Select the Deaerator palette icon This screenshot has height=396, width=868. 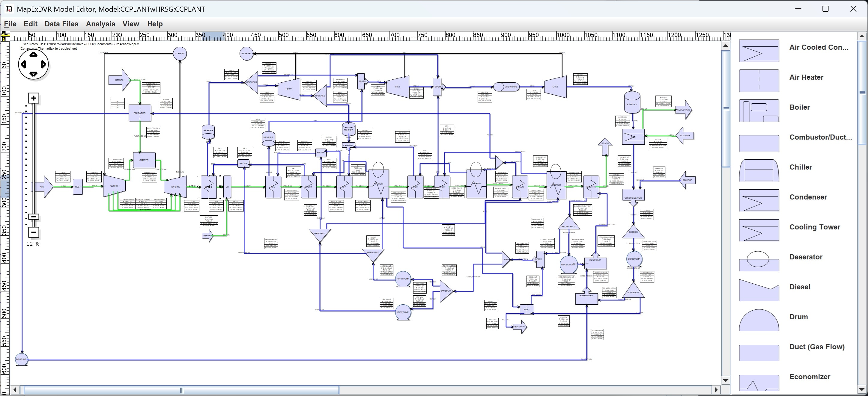(x=759, y=261)
